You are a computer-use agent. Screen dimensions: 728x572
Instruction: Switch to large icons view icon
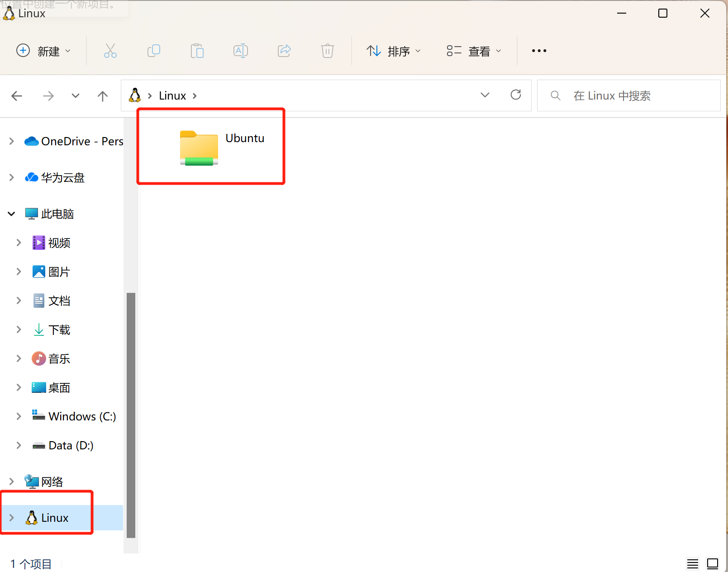[713, 563]
